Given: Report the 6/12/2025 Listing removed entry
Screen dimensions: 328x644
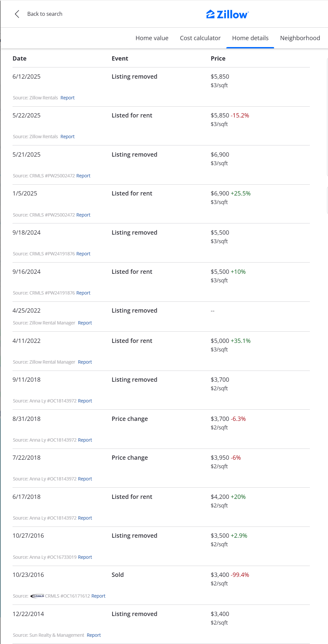Looking at the screenshot, I should coord(67,98).
